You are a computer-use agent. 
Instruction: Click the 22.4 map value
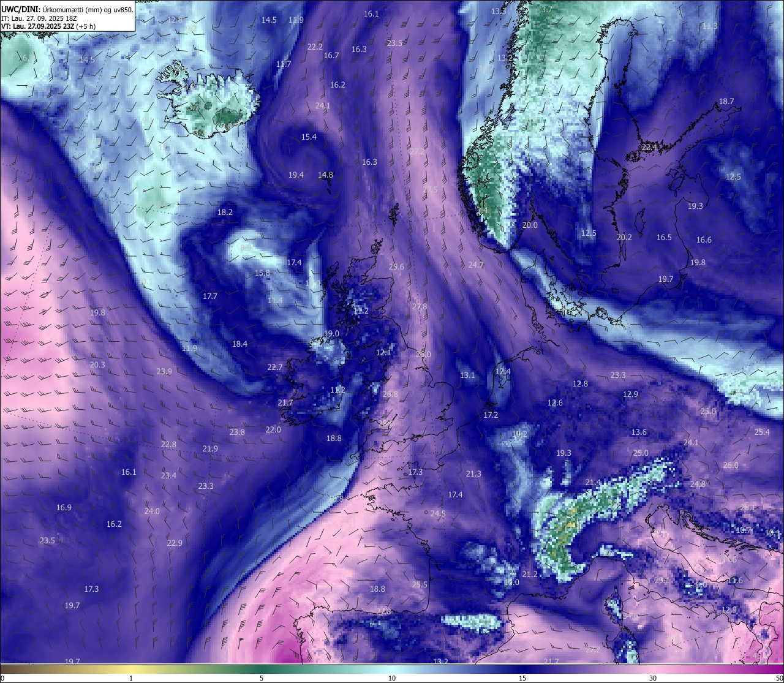click(649, 148)
